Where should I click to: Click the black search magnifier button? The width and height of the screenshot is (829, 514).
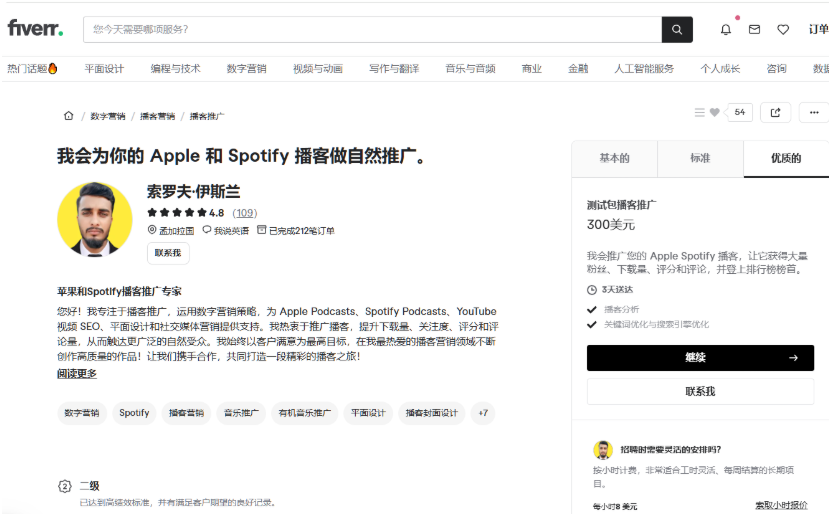pyautogui.click(x=677, y=30)
